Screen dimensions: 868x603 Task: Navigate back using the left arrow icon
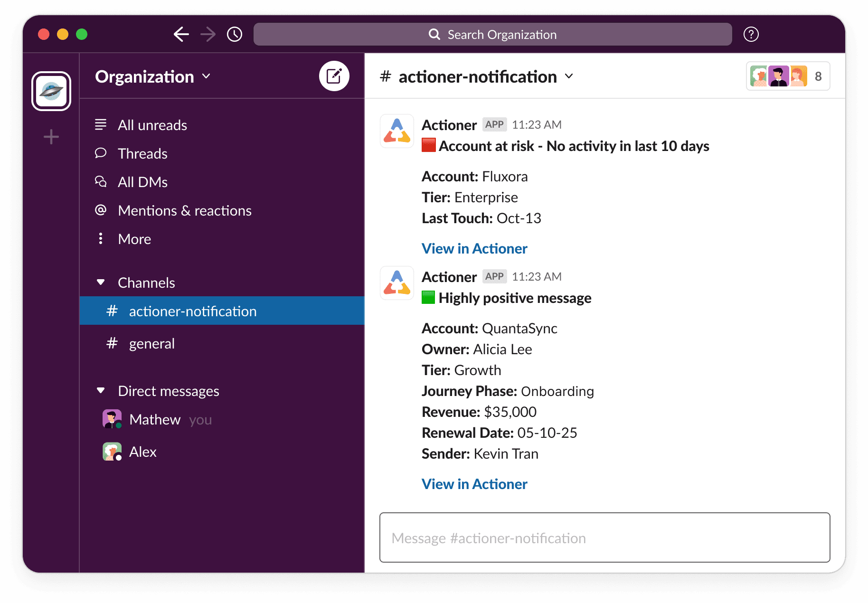(x=181, y=34)
